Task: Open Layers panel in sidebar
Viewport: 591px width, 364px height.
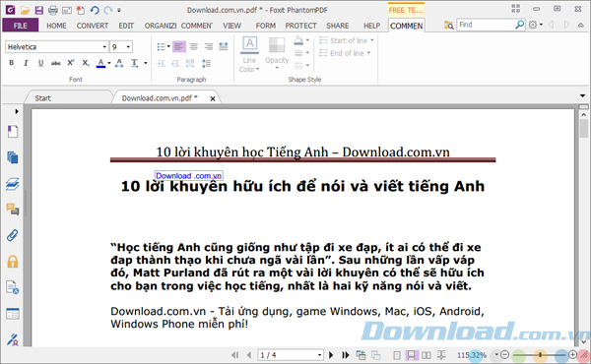Action: tap(13, 184)
